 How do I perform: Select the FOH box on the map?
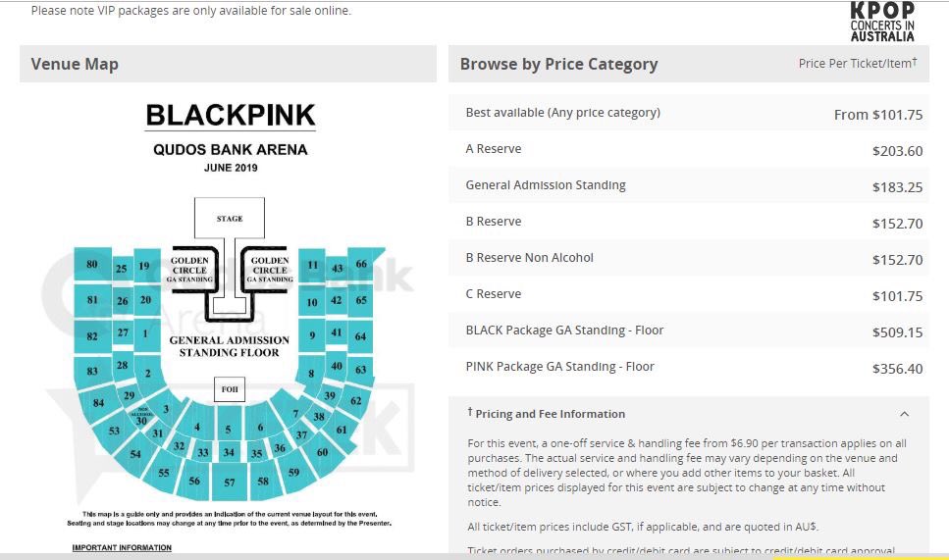coord(230,389)
